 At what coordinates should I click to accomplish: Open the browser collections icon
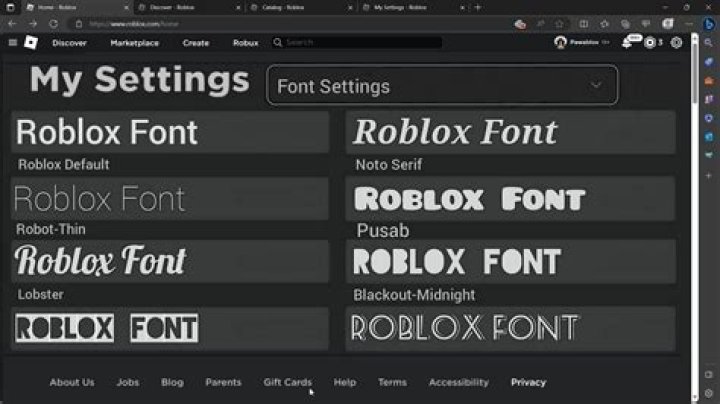(x=625, y=24)
